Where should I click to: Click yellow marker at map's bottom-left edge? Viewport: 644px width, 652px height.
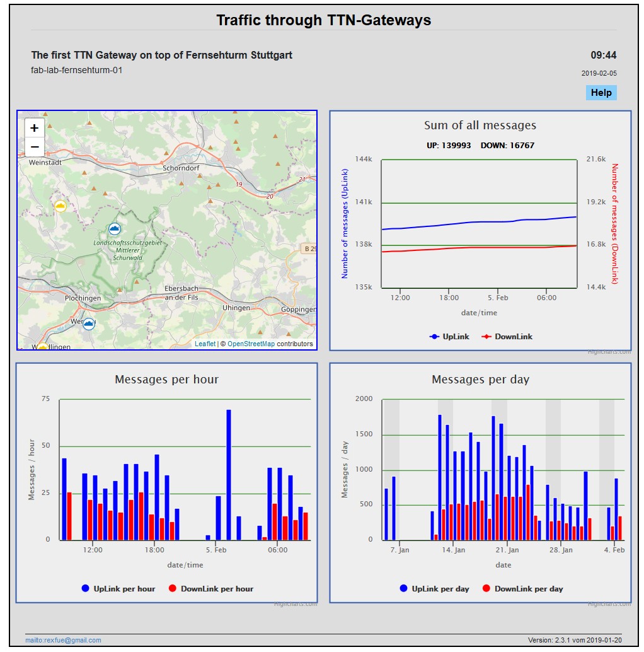pos(42,347)
